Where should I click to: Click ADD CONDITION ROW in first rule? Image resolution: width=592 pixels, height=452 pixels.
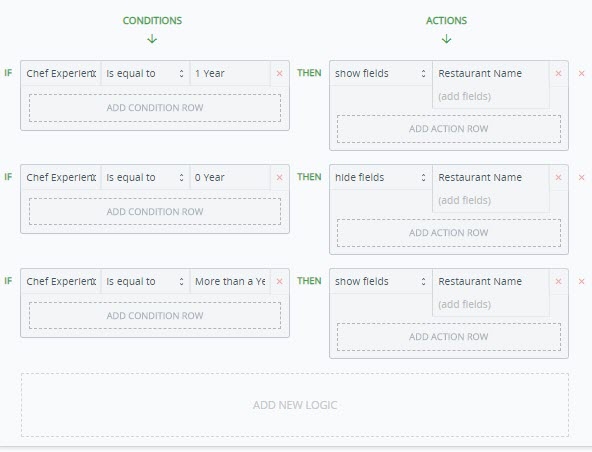(x=155, y=108)
